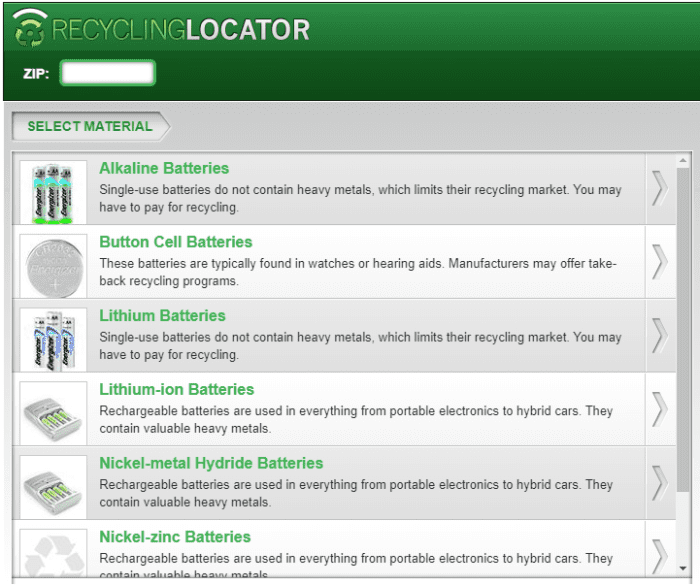This screenshot has width=700, height=585.
Task: Expand the Nickel-zinc Batteries row chevron
Action: pyautogui.click(x=660, y=556)
